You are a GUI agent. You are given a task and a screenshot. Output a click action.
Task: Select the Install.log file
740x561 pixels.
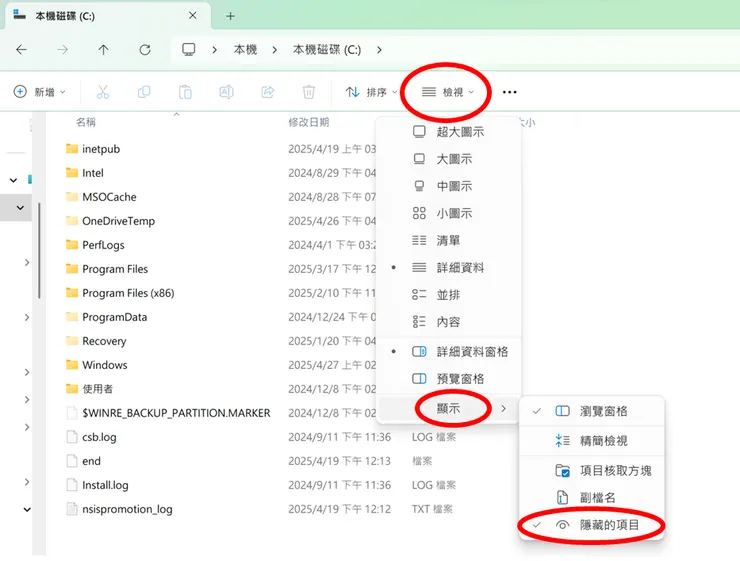(105, 485)
